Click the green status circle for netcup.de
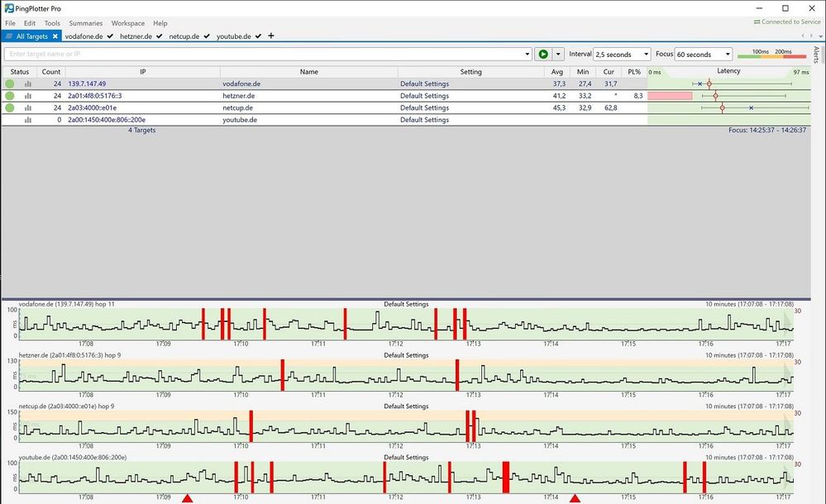The height and width of the screenshot is (504, 826). [x=10, y=108]
